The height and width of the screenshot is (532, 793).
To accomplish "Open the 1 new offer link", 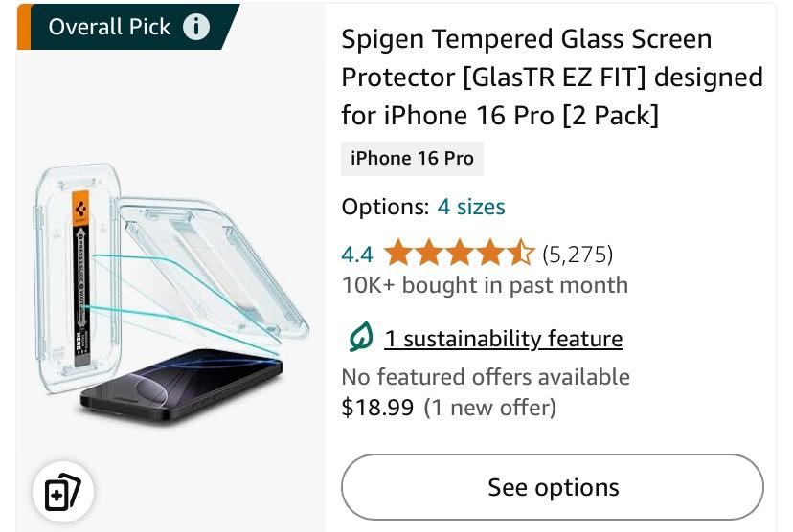I will click(x=489, y=408).
